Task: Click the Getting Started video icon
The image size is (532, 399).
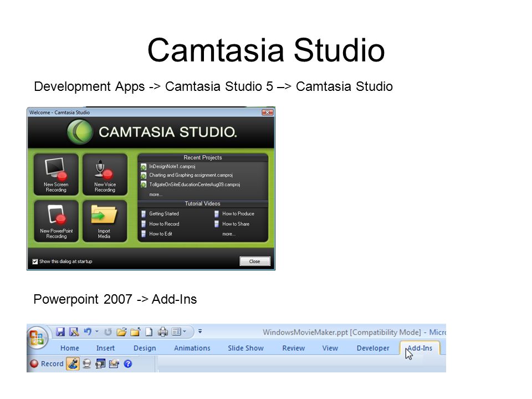Action: 144,214
